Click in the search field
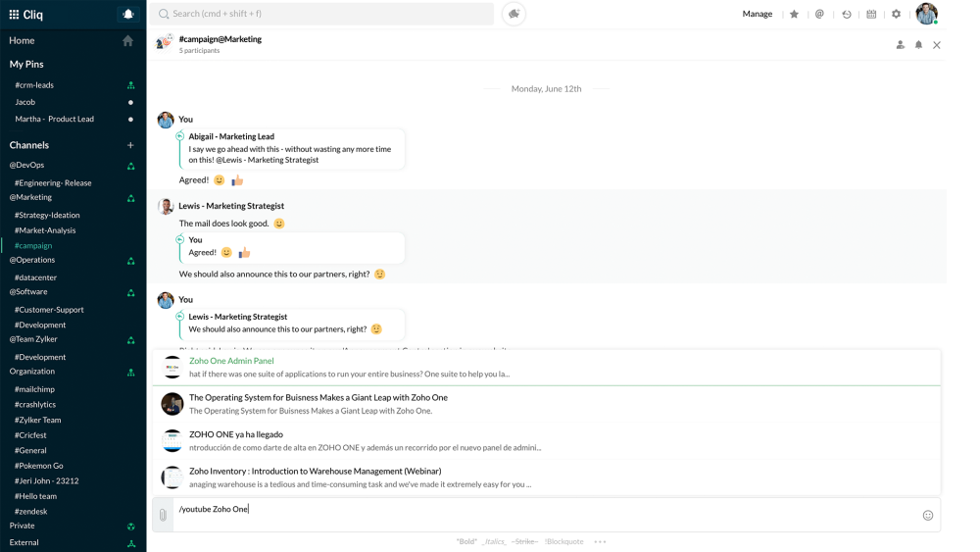 tap(323, 14)
